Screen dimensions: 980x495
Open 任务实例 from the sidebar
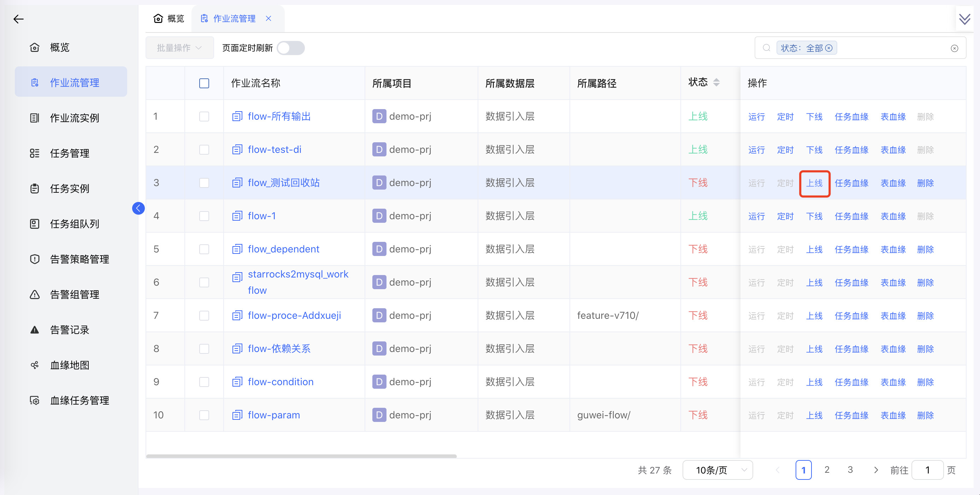70,188
